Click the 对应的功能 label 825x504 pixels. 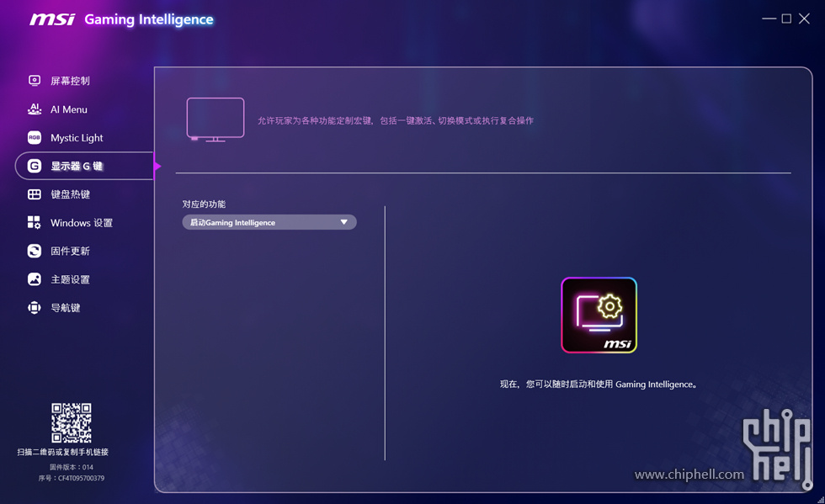click(204, 204)
